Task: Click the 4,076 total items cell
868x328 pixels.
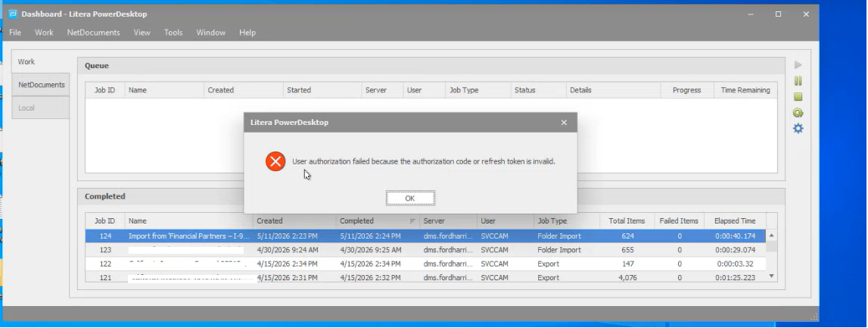Action: point(627,277)
